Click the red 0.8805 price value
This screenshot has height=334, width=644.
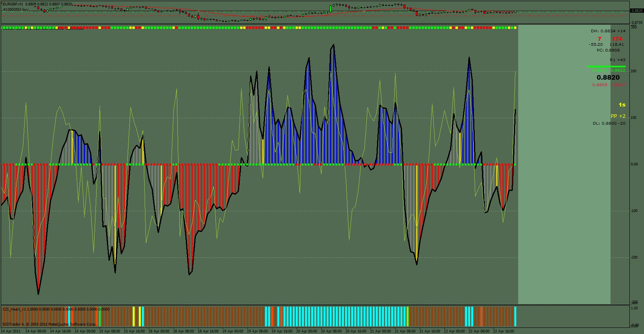tap(600, 85)
